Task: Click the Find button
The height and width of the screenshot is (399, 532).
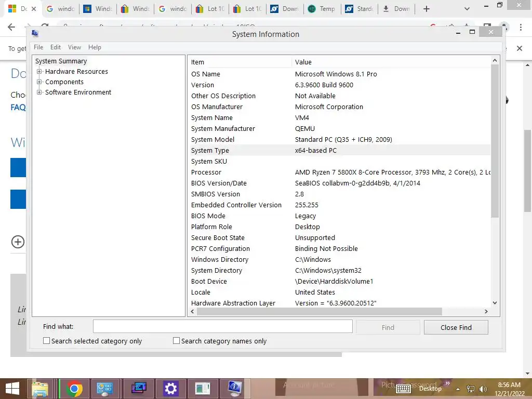Action: pyautogui.click(x=388, y=327)
